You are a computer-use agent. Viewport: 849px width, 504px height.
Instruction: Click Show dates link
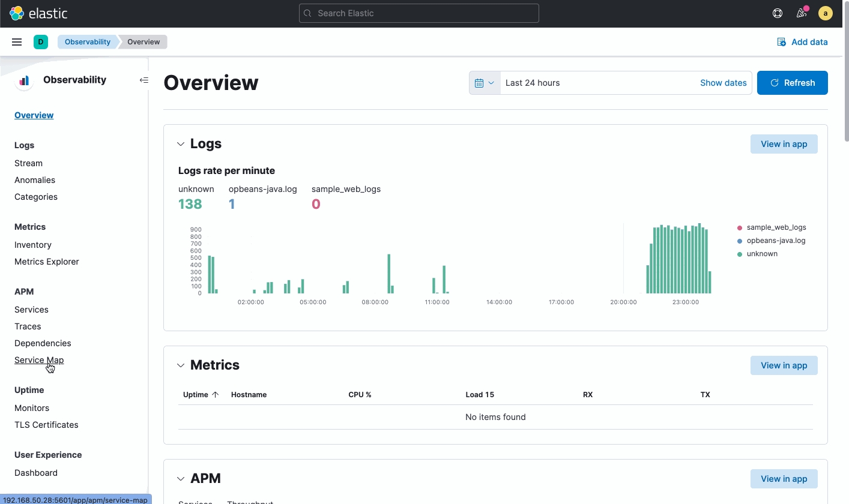pos(724,83)
